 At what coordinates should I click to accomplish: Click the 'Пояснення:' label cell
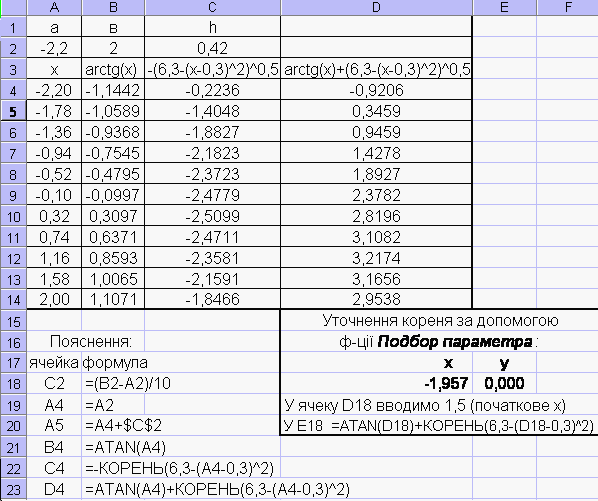coord(91,342)
